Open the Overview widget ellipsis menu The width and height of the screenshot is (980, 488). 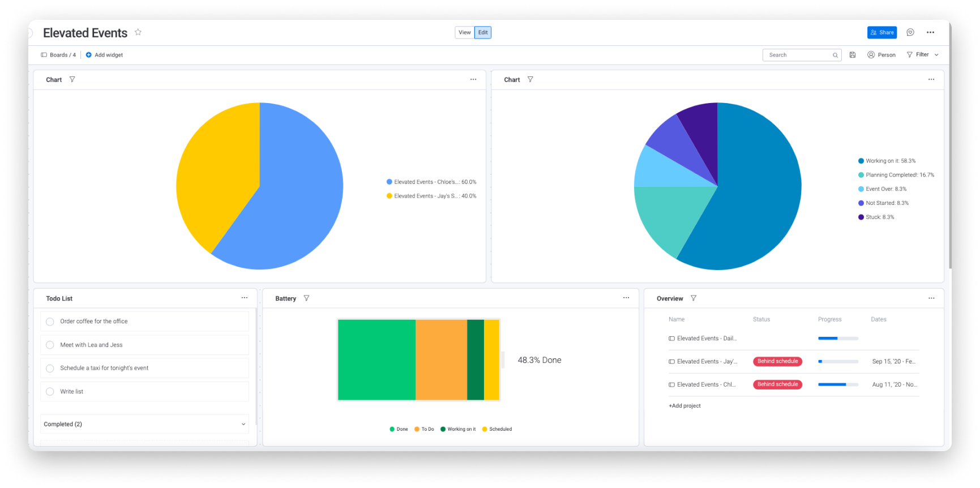[x=931, y=298]
